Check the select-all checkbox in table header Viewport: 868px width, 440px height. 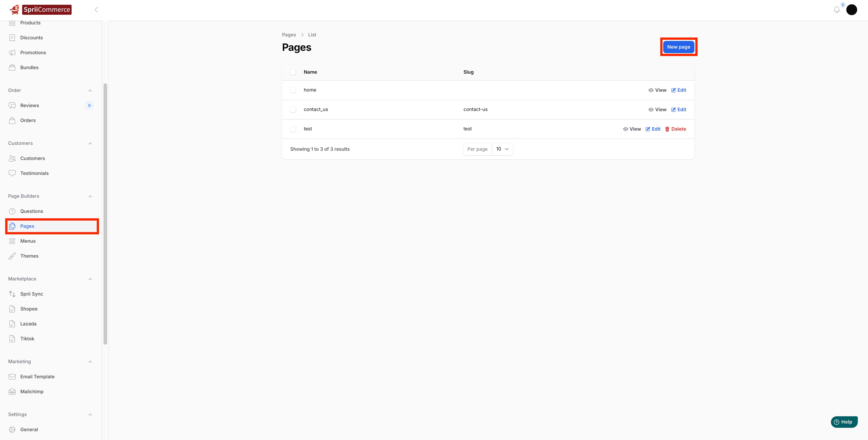pyautogui.click(x=293, y=72)
